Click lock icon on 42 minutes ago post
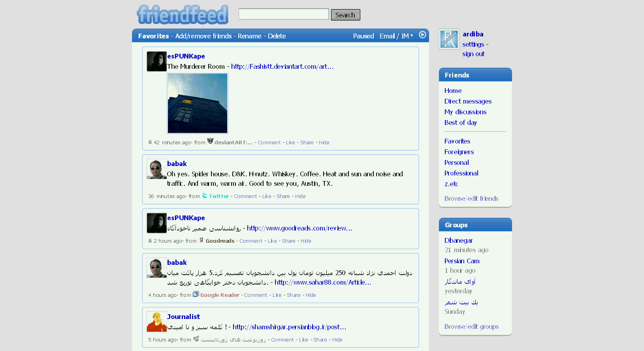 point(150,142)
